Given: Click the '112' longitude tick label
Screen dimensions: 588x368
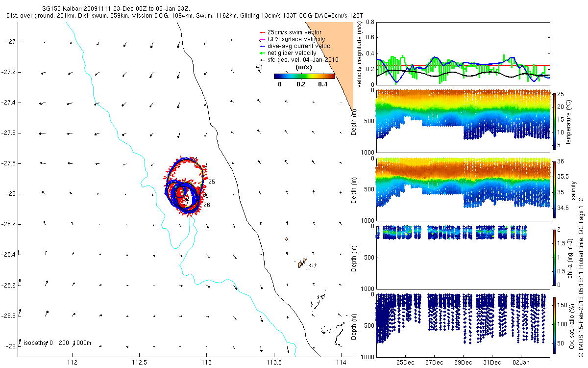Looking at the screenshot, I should coord(73,363).
